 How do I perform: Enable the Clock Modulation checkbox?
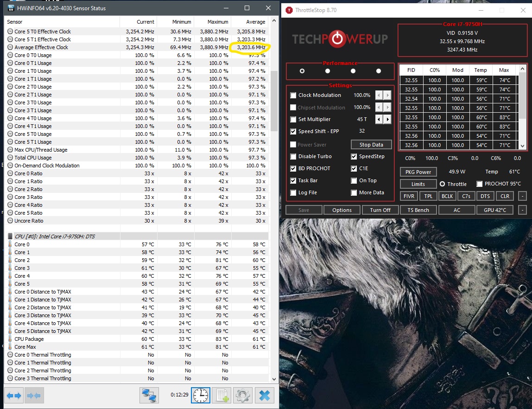pyautogui.click(x=293, y=96)
